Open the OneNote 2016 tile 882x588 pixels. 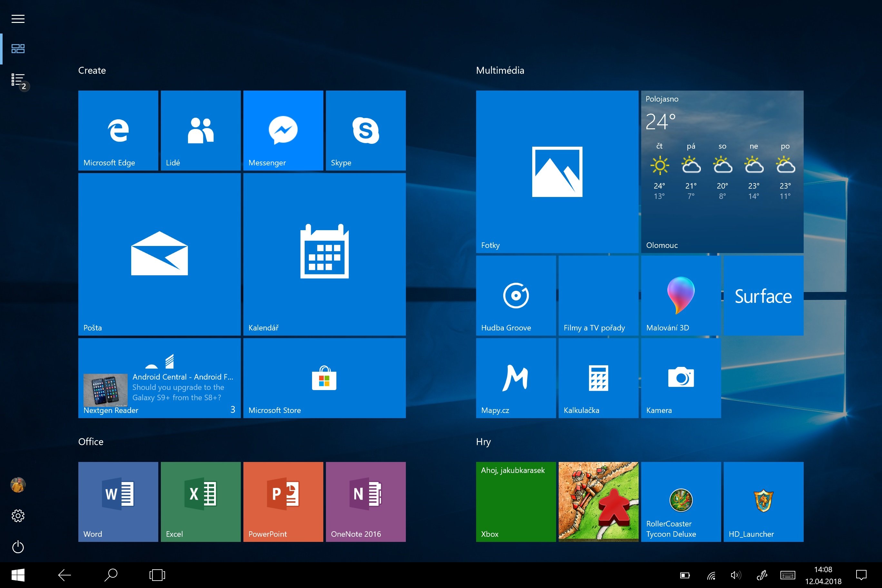tap(366, 502)
